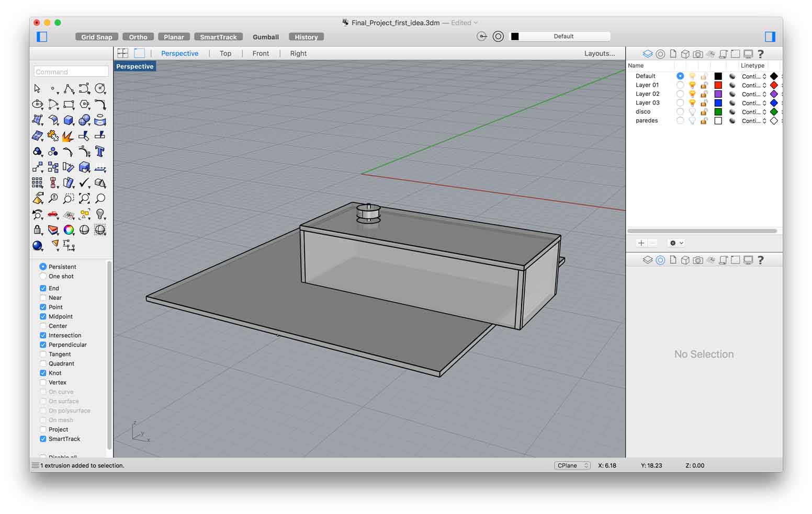Click the rectangular Array grid tool
This screenshot has height=514, width=812.
pyautogui.click(x=37, y=182)
